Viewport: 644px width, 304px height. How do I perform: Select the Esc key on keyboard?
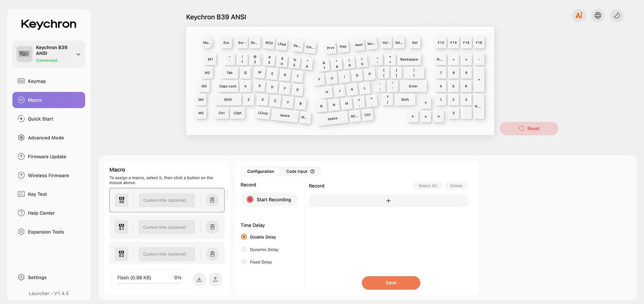click(226, 43)
